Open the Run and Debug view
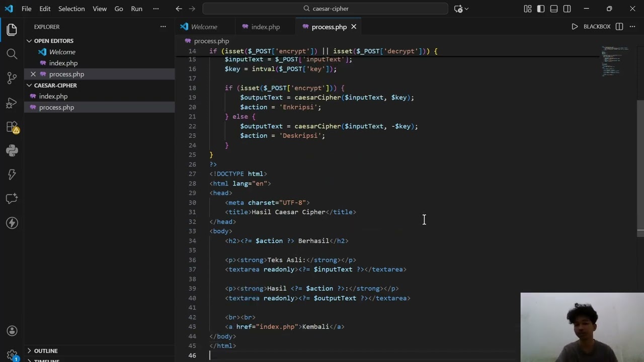 pyautogui.click(x=12, y=103)
